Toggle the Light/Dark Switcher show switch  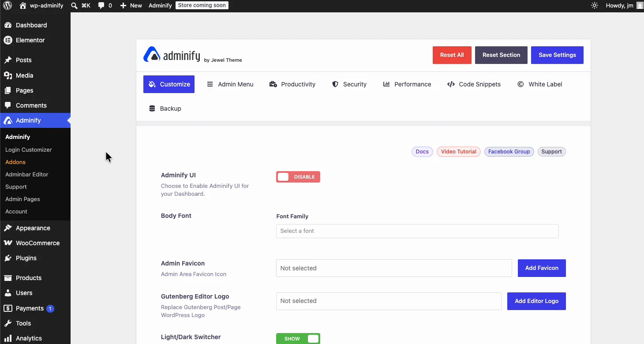click(x=298, y=339)
